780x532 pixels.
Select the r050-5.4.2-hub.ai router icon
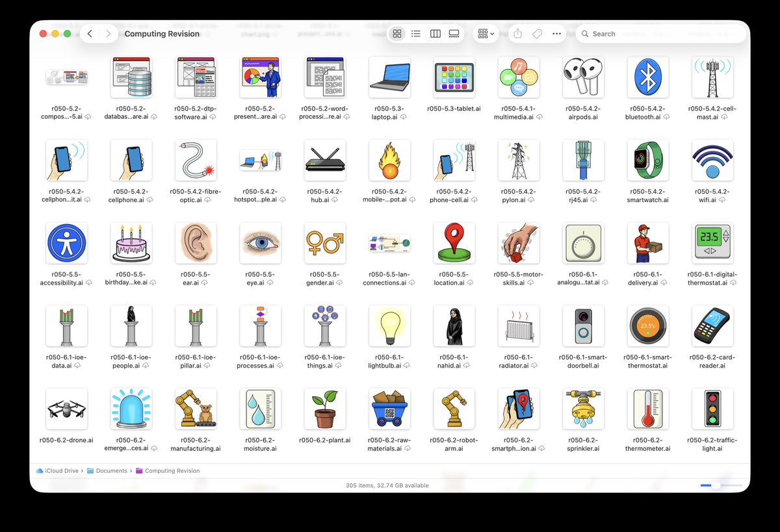click(x=325, y=160)
